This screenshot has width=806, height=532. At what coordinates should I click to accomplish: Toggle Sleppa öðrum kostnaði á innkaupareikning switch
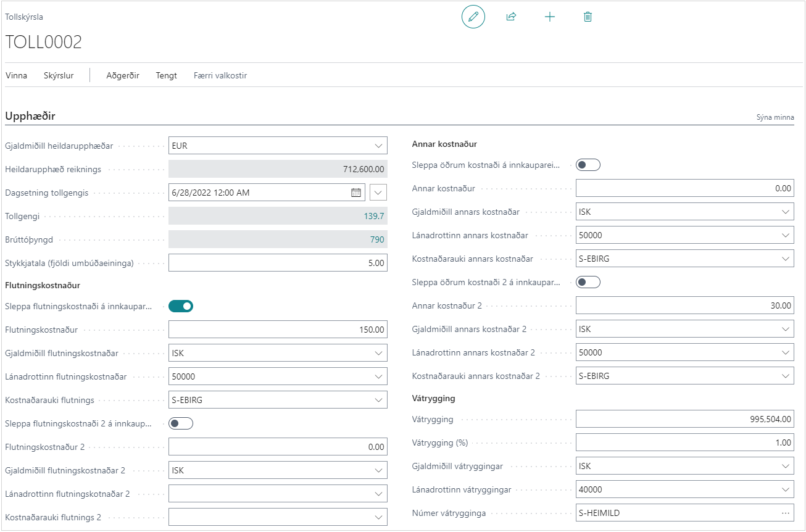(x=588, y=165)
